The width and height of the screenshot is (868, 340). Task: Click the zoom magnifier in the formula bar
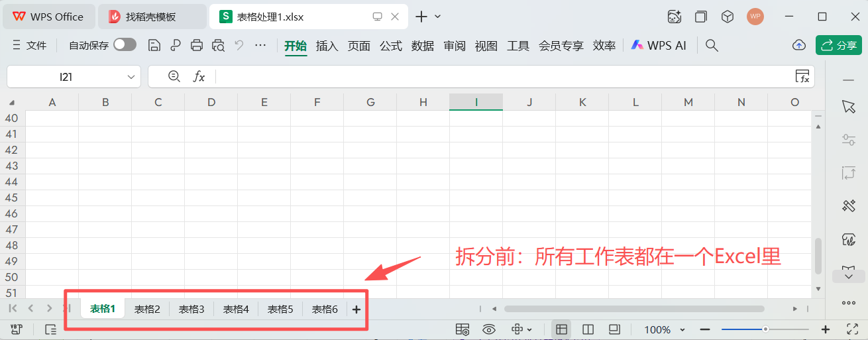[x=174, y=76]
